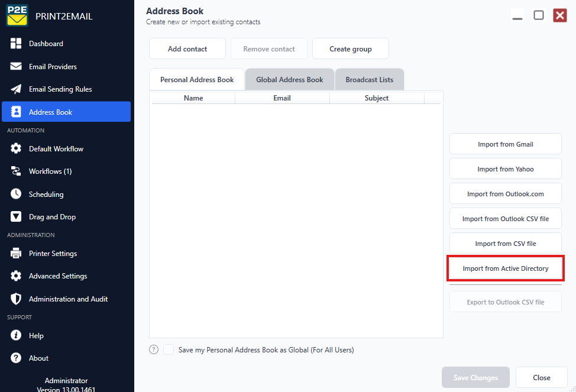Click the Address Book contact icon

pyautogui.click(x=16, y=112)
